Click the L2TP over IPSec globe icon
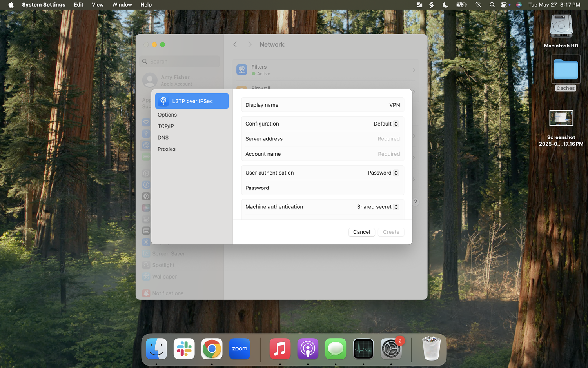Image resolution: width=588 pixels, height=368 pixels. click(x=163, y=101)
